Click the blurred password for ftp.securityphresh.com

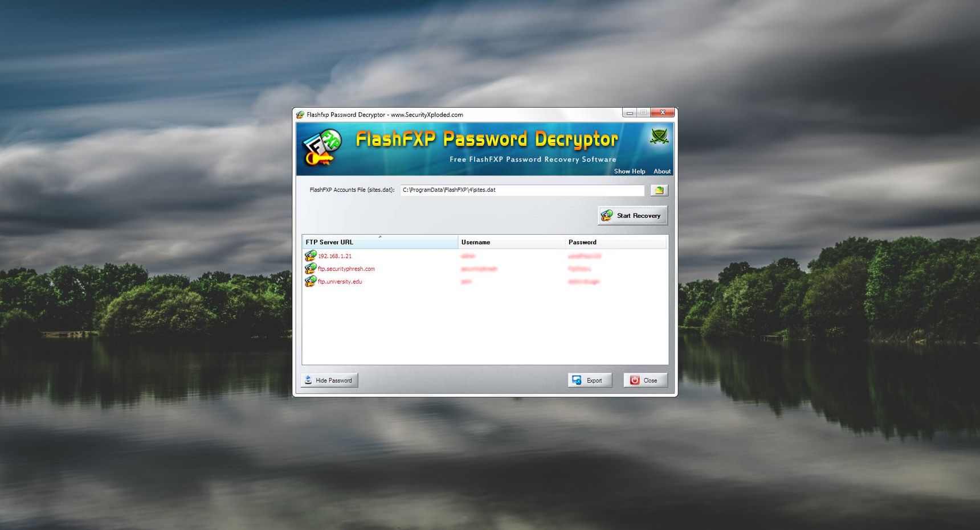click(579, 269)
